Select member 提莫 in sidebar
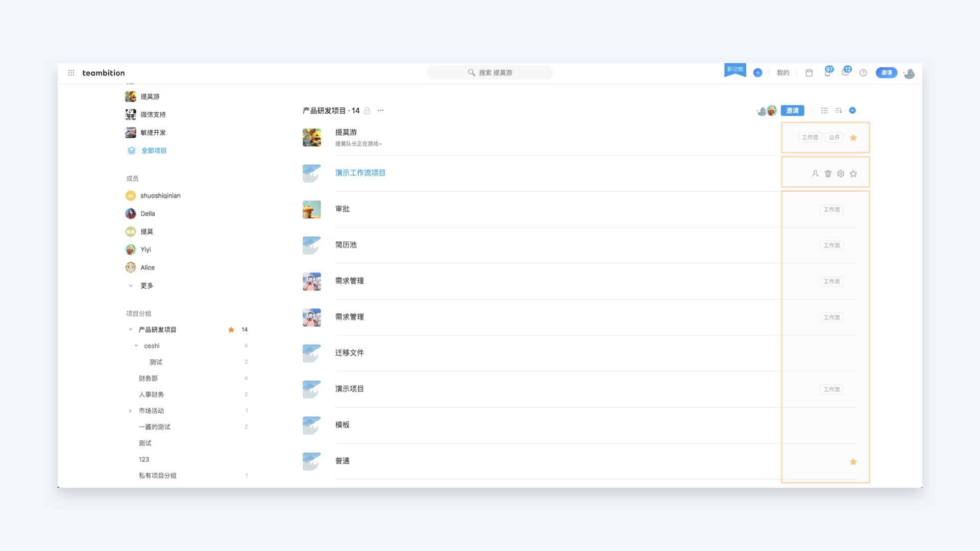980x551 pixels. point(147,232)
